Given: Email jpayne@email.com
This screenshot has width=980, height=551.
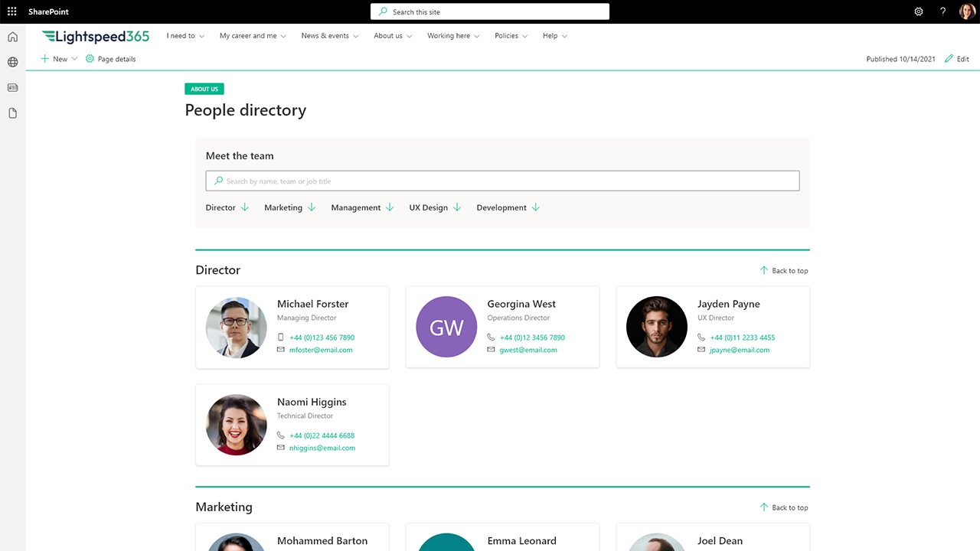Looking at the screenshot, I should [x=740, y=350].
